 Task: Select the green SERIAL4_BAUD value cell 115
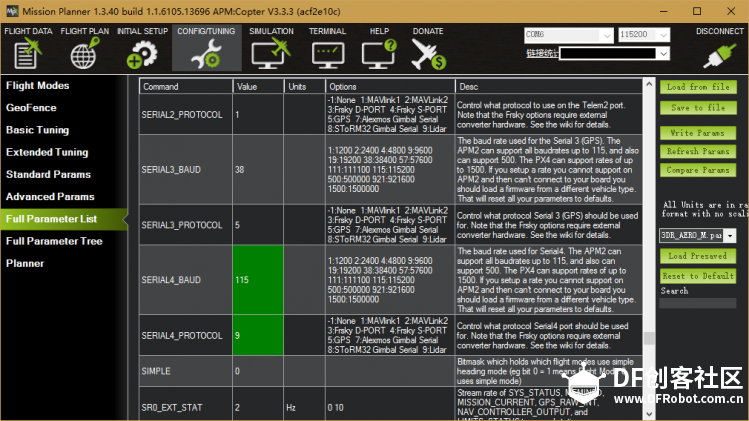[x=258, y=280]
